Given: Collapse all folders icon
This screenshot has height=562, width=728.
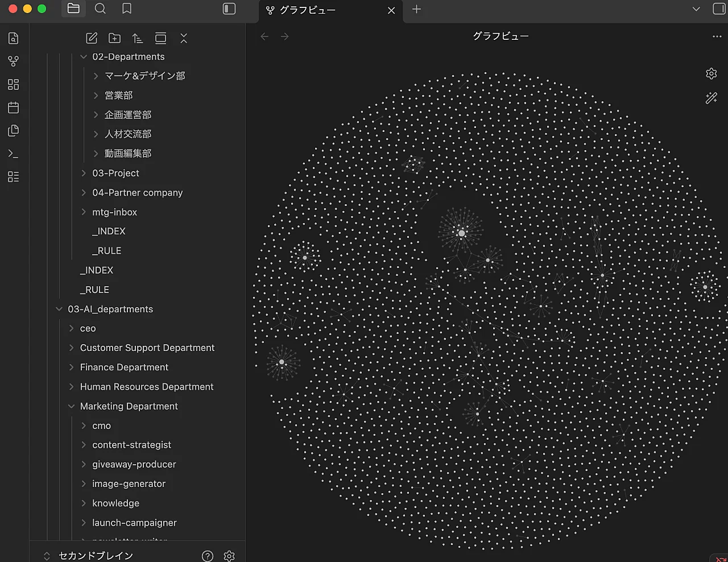Looking at the screenshot, I should (x=183, y=38).
